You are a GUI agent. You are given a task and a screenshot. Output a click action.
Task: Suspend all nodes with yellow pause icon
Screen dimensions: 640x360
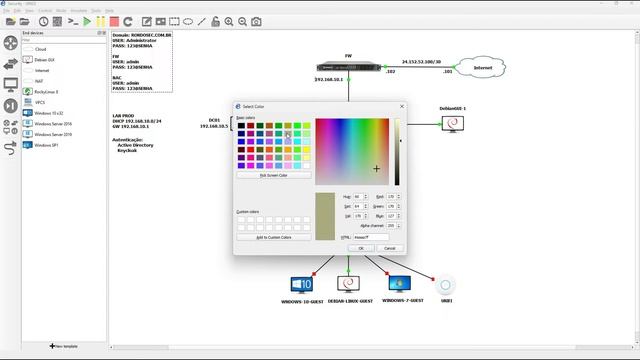point(100,22)
